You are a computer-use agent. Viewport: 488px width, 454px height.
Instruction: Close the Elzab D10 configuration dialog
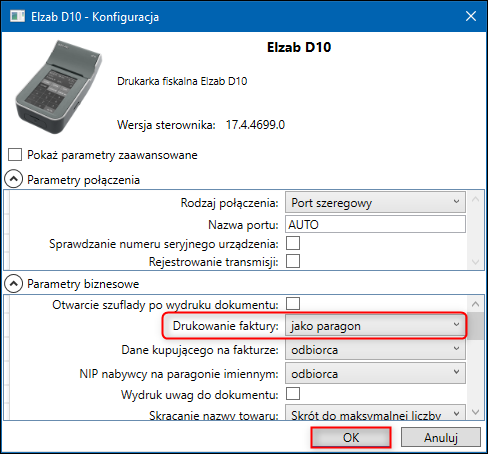click(x=471, y=16)
